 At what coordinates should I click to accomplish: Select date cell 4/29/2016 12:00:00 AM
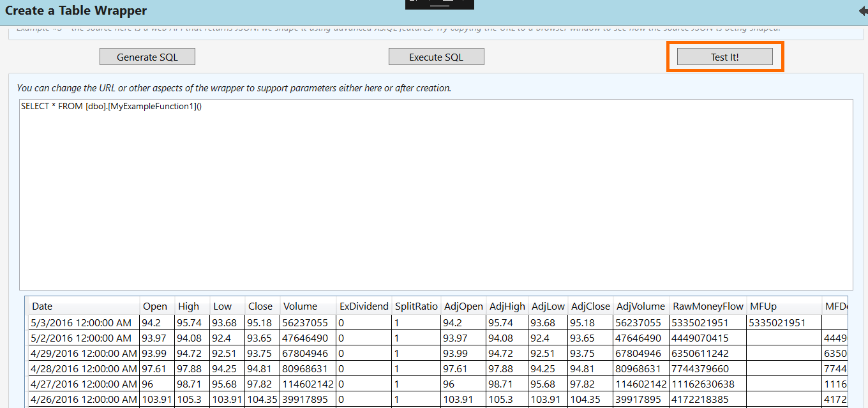[84, 353]
